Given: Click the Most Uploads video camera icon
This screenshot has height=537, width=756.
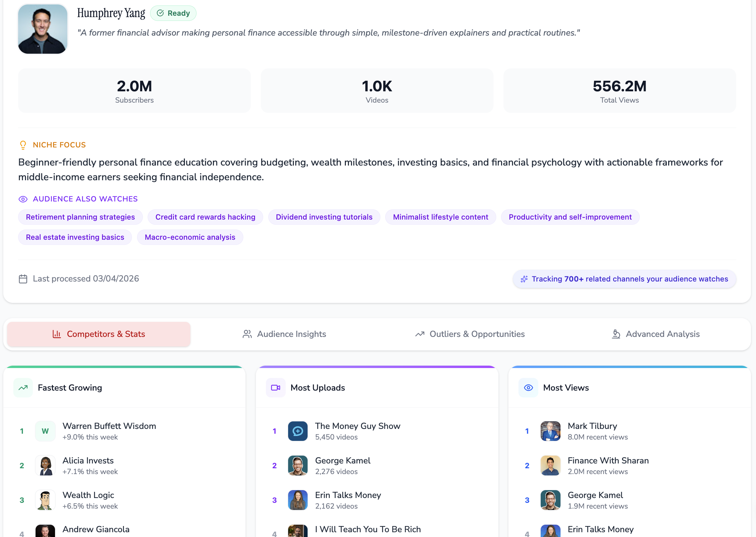Looking at the screenshot, I should coord(275,388).
